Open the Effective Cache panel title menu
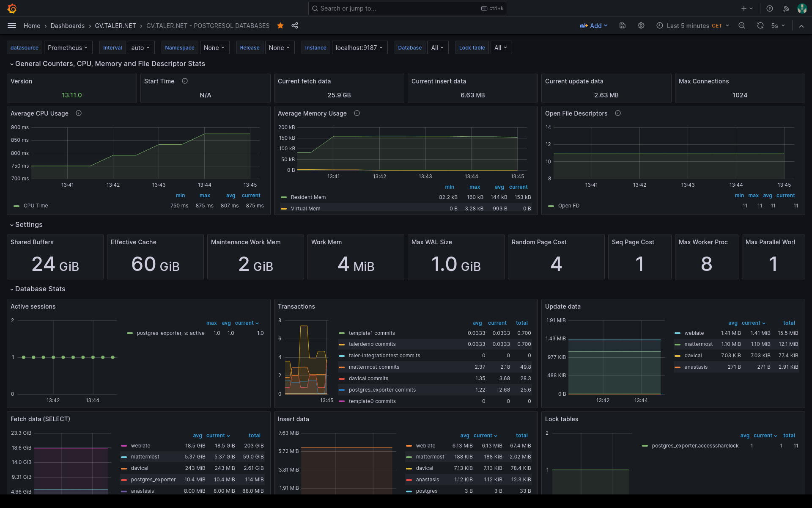812x508 pixels. [x=134, y=242]
